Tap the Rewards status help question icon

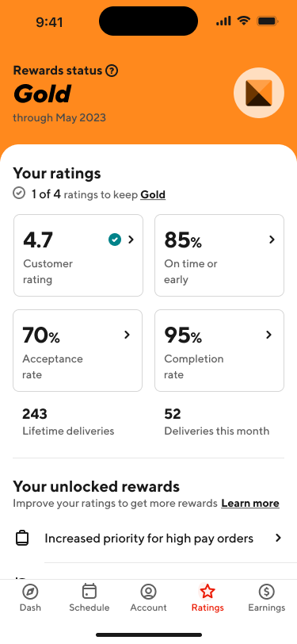point(112,71)
